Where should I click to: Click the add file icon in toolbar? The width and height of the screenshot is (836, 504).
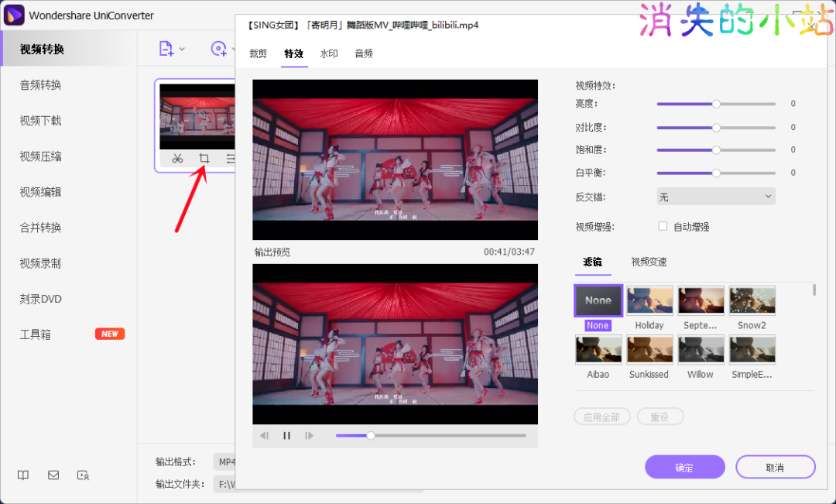point(166,49)
